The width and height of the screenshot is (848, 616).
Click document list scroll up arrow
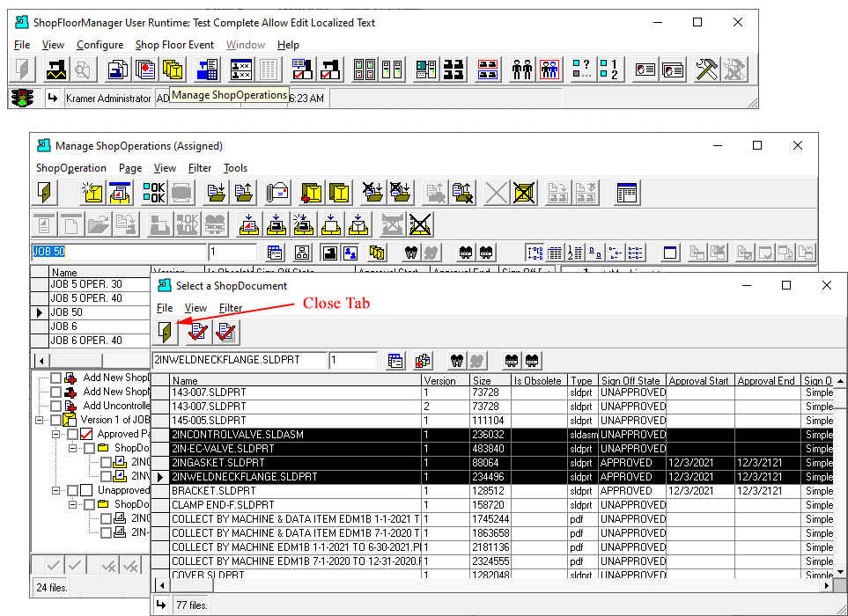(840, 381)
